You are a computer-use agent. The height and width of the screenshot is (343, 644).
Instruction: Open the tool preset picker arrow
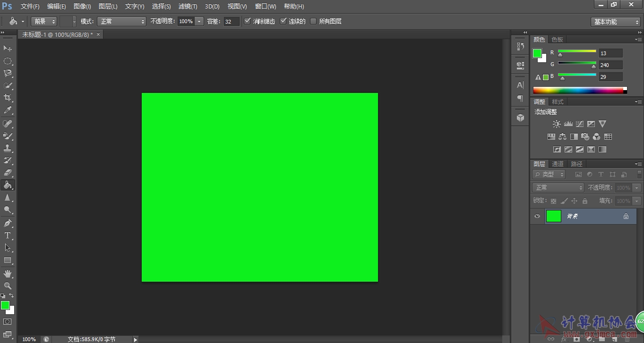coord(23,21)
